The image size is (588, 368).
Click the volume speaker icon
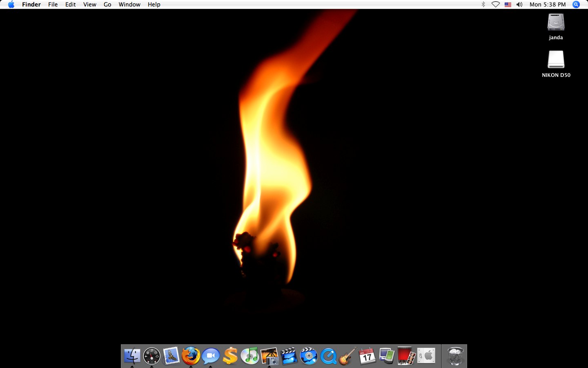tap(519, 4)
